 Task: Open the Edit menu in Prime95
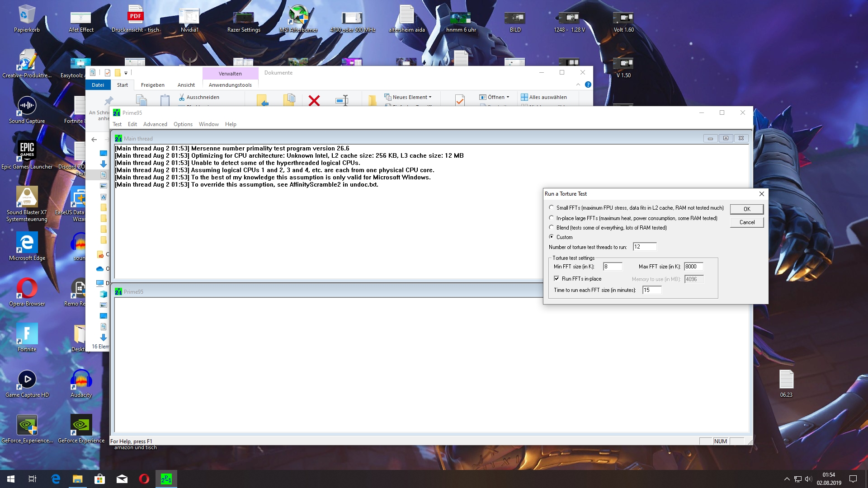coord(132,124)
